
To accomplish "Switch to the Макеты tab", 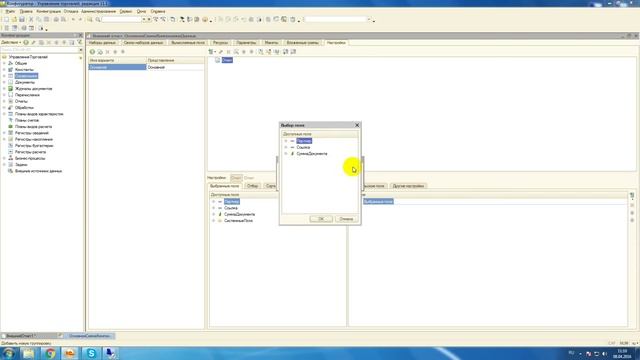I will pyautogui.click(x=271, y=42).
